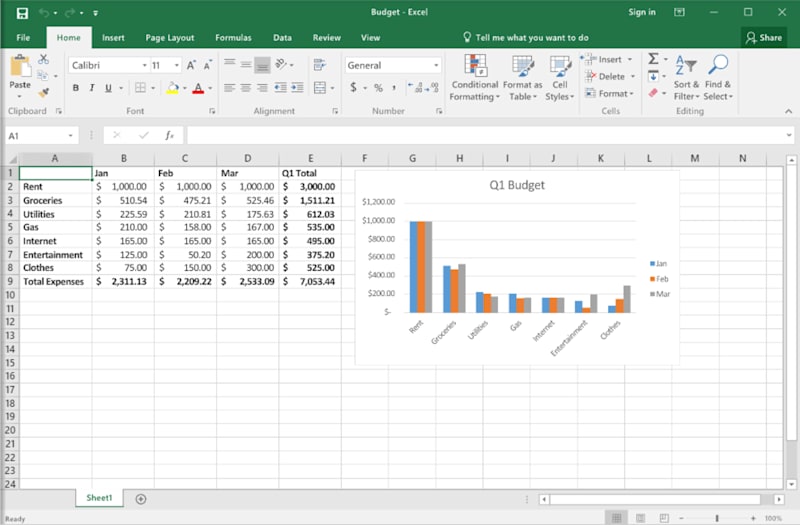This screenshot has width=800, height=525.
Task: Add a new sheet with plus icon
Action: click(141, 499)
